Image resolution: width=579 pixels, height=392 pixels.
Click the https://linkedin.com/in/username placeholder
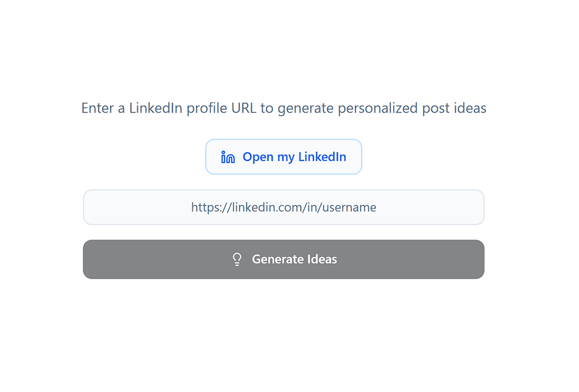283,207
